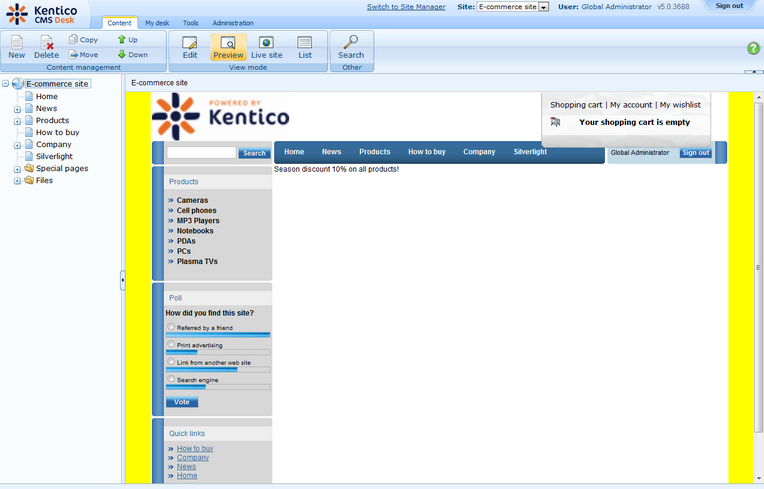The width and height of the screenshot is (764, 489).
Task: Select Referred by a friend radio
Action: [x=171, y=326]
